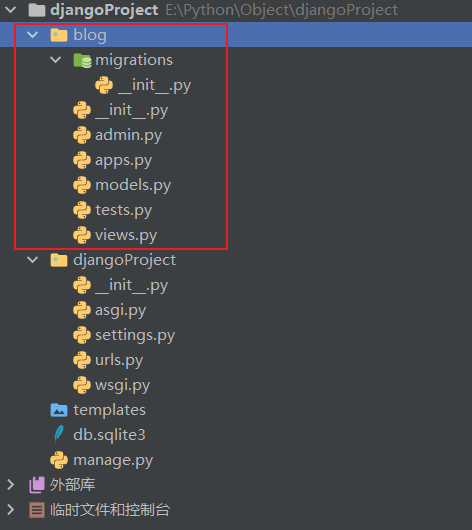
Task: Click the 外部库 library icon
Action: [x=37, y=485]
